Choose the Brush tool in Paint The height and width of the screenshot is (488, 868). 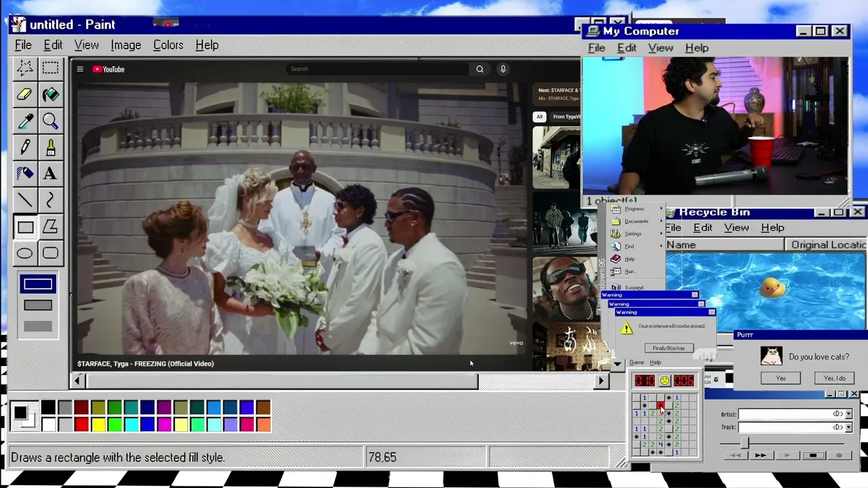tap(50, 147)
